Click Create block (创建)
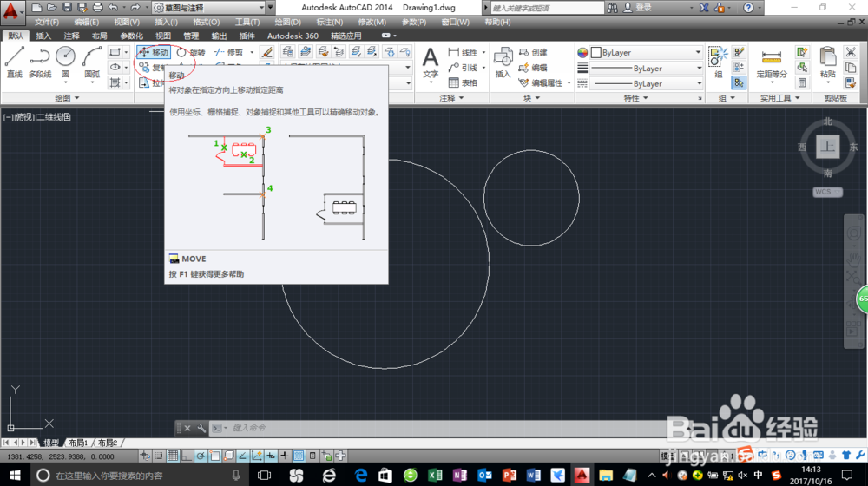 [x=533, y=52]
